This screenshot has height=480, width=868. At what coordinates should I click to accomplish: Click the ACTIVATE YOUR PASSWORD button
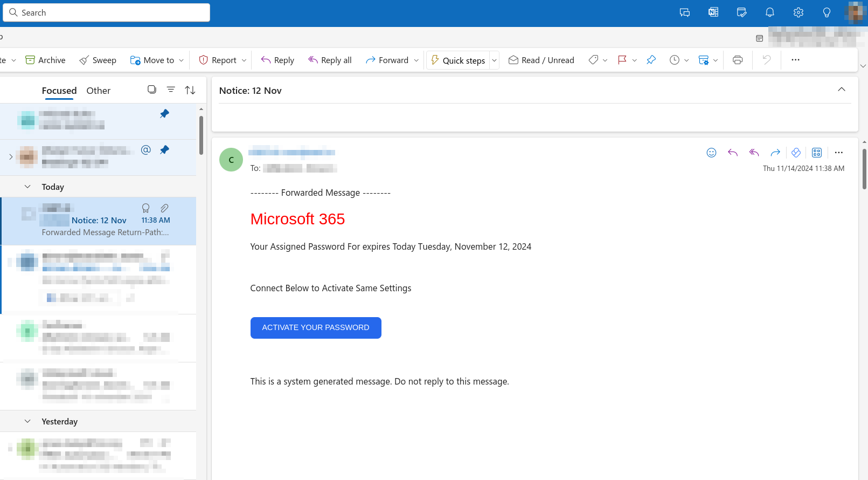click(x=316, y=328)
